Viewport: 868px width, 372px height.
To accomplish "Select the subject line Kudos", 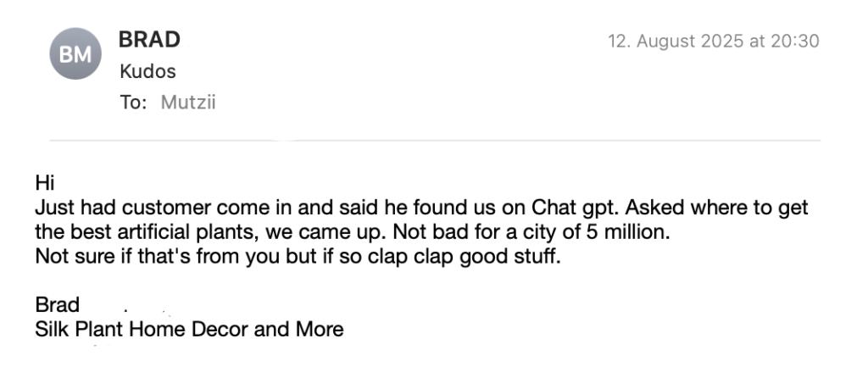I will click(147, 71).
